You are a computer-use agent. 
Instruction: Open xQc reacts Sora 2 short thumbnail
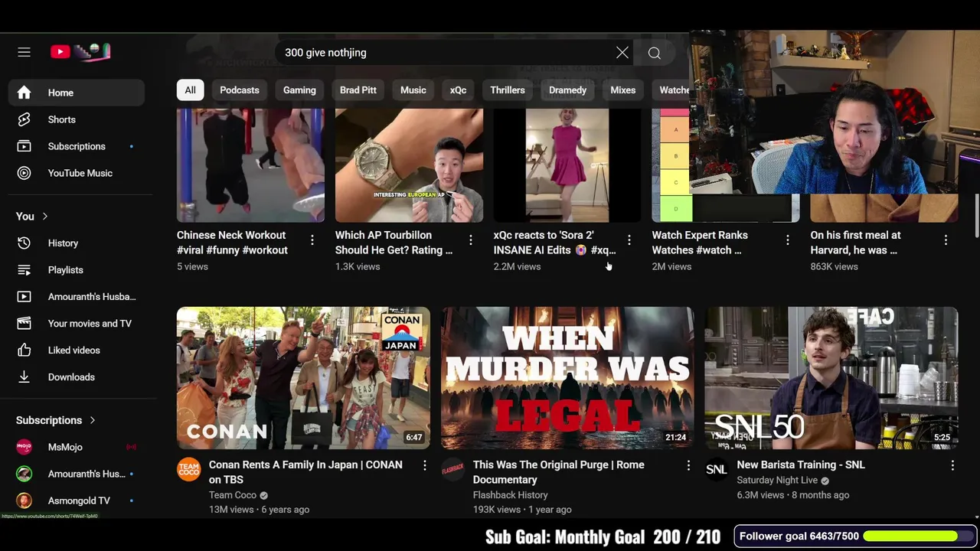[567, 165]
